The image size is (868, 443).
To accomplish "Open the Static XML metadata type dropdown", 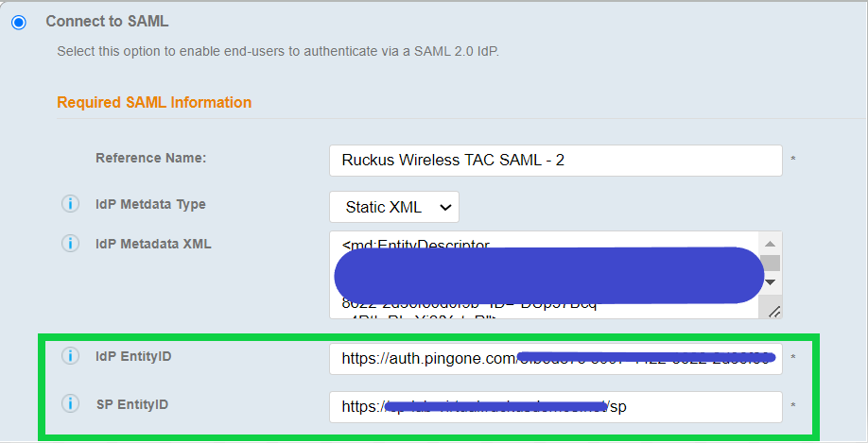I will (393, 207).
